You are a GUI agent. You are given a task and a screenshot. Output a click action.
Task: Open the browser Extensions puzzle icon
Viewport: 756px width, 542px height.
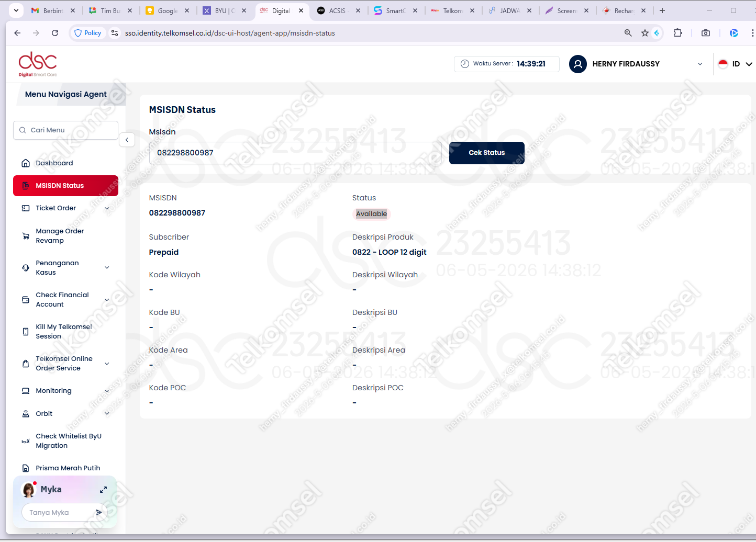[677, 33]
